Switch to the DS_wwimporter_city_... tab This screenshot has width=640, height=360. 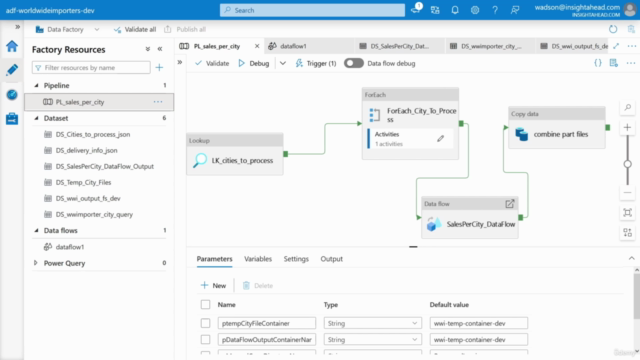(x=491, y=46)
